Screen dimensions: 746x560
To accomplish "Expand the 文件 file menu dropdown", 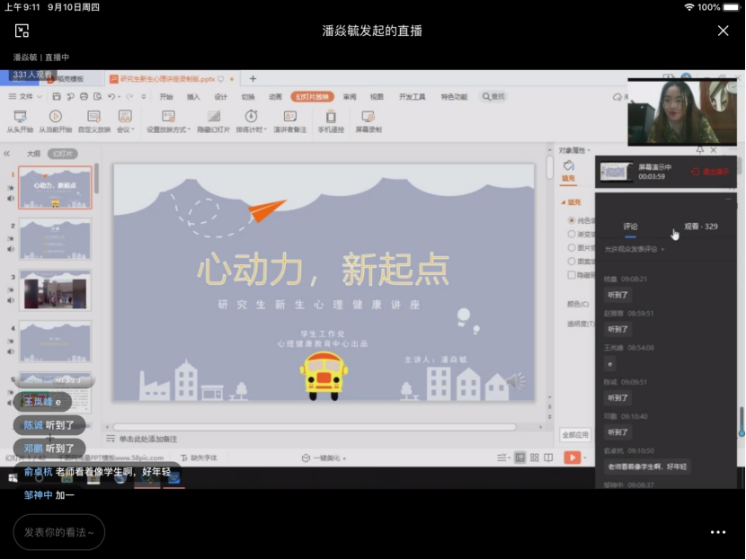I will coord(25,96).
